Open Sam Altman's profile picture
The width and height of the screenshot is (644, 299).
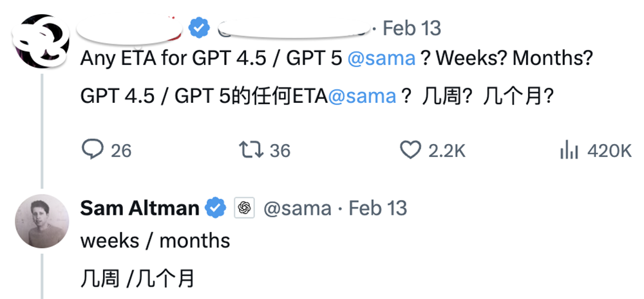(x=41, y=220)
